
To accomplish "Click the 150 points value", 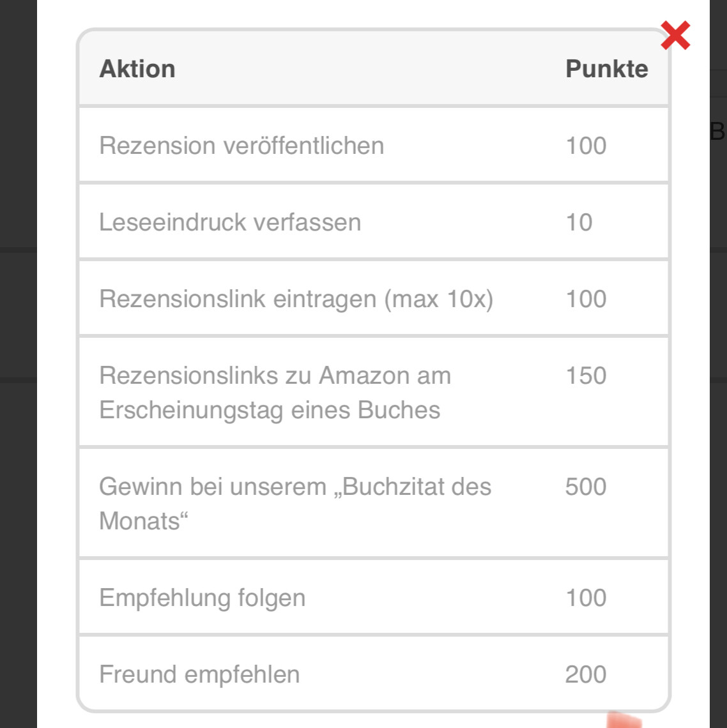I will pyautogui.click(x=586, y=375).
